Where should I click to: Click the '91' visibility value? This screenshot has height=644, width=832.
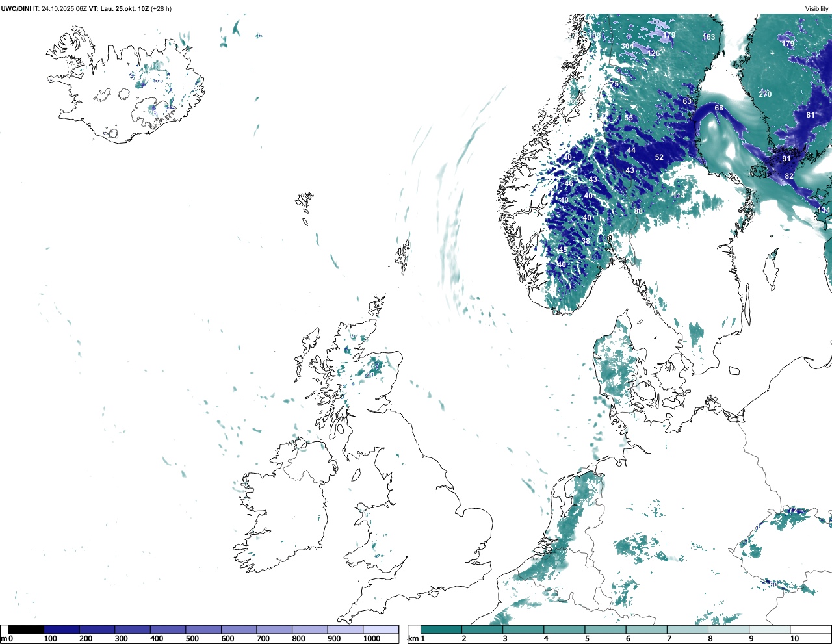pyautogui.click(x=786, y=159)
